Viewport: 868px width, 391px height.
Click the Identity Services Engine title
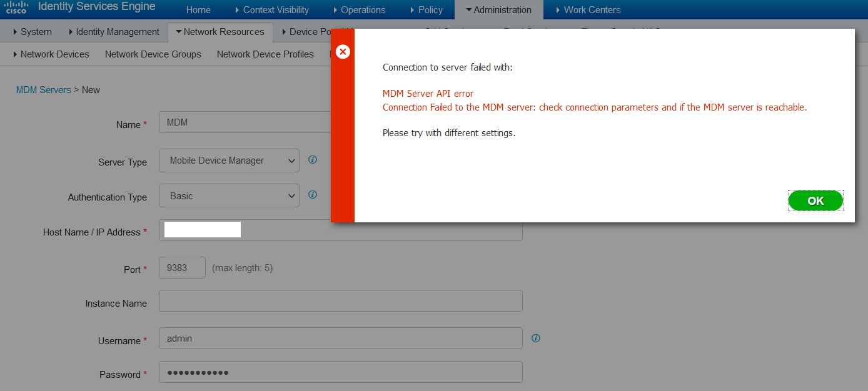click(97, 7)
